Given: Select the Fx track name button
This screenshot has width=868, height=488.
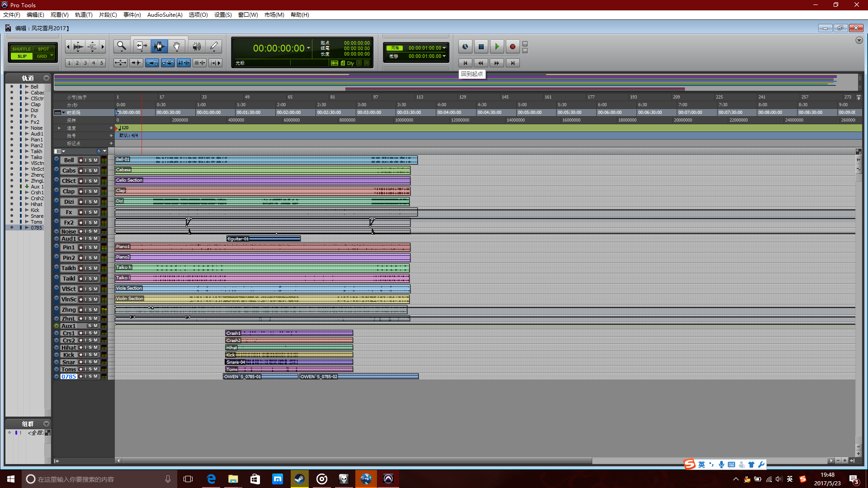Looking at the screenshot, I should coord(69,212).
